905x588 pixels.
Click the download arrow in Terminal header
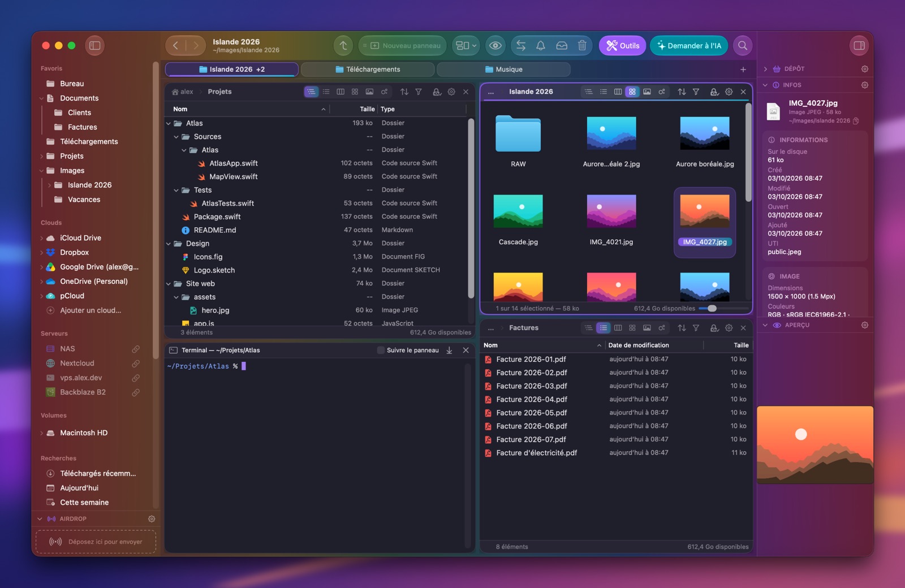click(449, 351)
